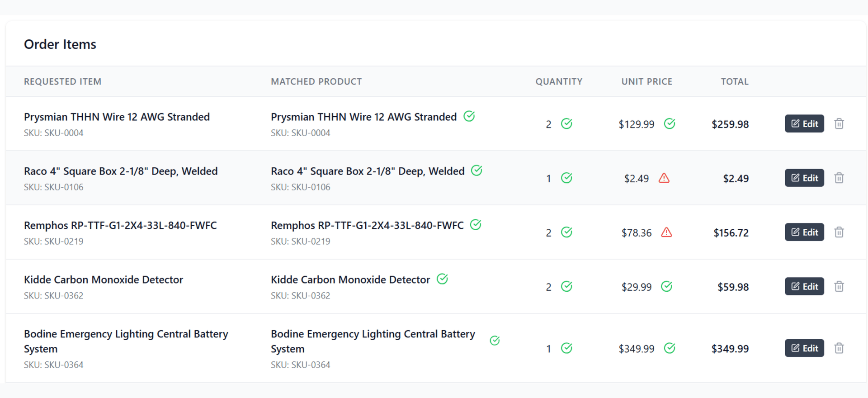Edit the Bodine Emergency Lighting item
Viewport: 868px width, 398px height.
pos(804,348)
